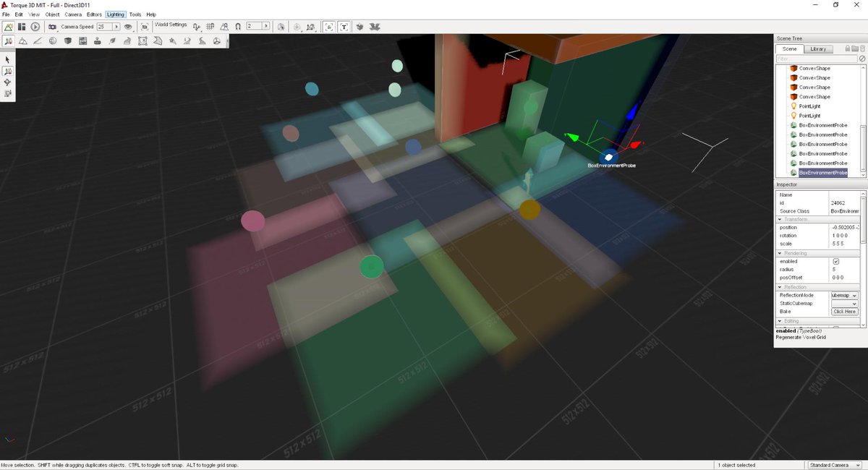
Task: Open the Tools menu
Action: tap(135, 14)
